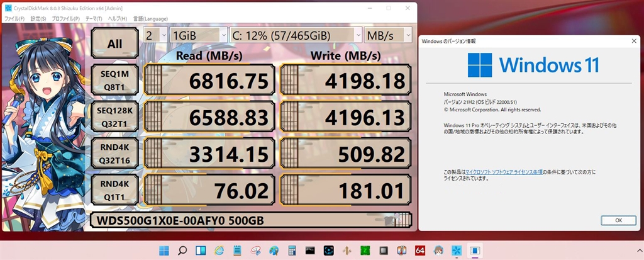Open the 言語(Language) menu
The width and height of the screenshot is (644, 260).
point(150,19)
